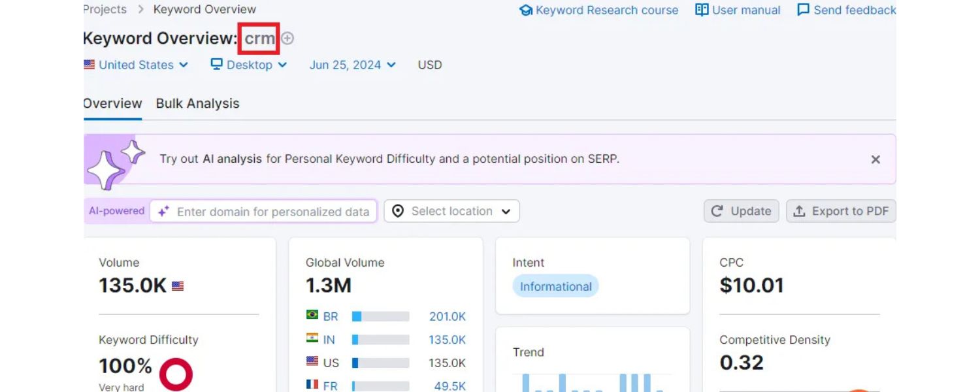Expand the Jun 25, 2024 date selector
This screenshot has height=392, width=980.
click(353, 65)
